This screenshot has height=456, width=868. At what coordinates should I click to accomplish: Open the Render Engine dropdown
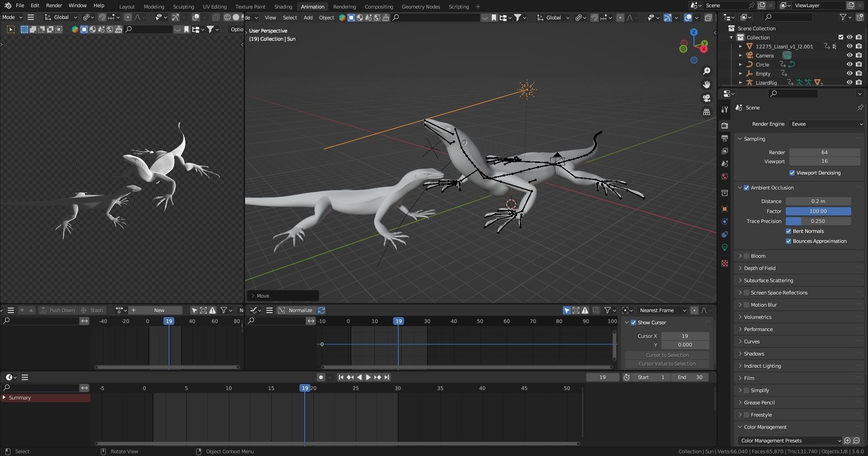click(x=826, y=124)
